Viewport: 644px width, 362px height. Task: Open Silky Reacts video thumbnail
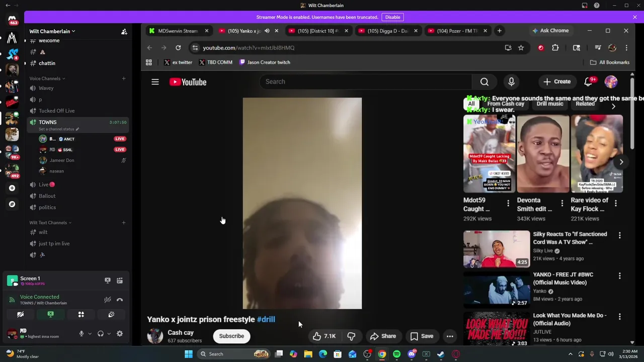497,249
